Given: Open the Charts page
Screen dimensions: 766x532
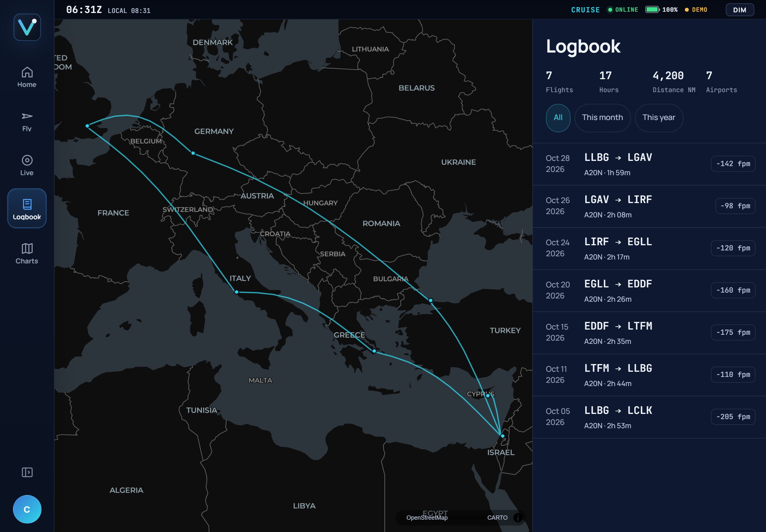Looking at the screenshot, I should pos(27,254).
